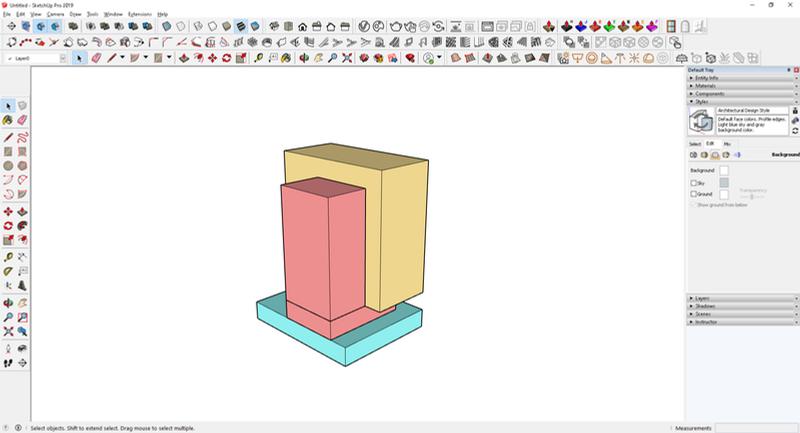This screenshot has width=800, height=433.
Task: Expand the Shadows panel
Action: click(743, 306)
